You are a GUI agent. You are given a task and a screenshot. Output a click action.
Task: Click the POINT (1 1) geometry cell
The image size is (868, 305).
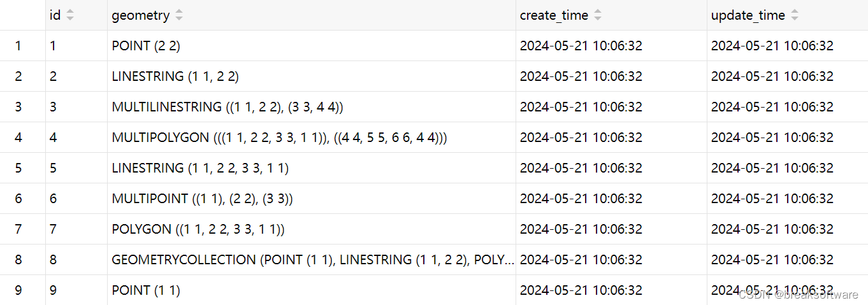(312, 290)
